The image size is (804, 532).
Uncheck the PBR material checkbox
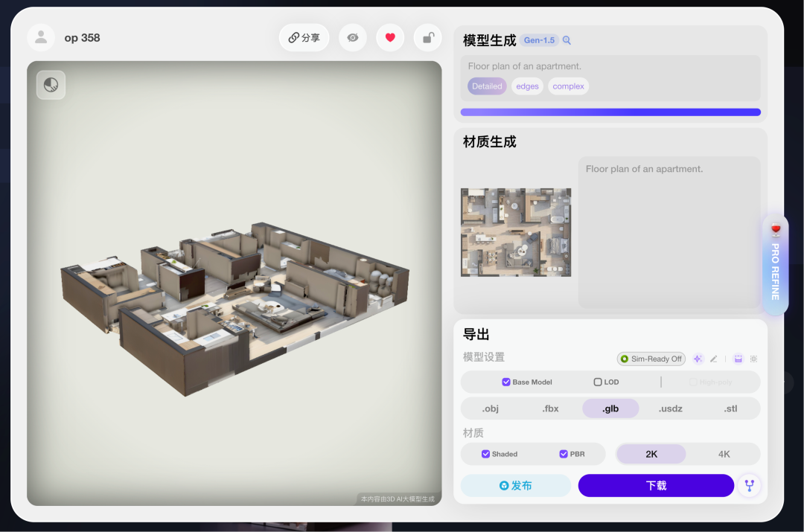(564, 454)
